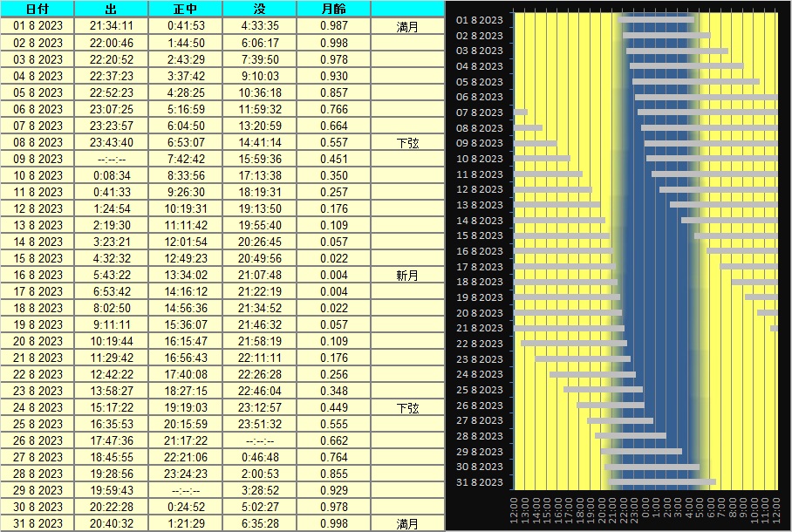Click the 没 column header

(x=260, y=9)
